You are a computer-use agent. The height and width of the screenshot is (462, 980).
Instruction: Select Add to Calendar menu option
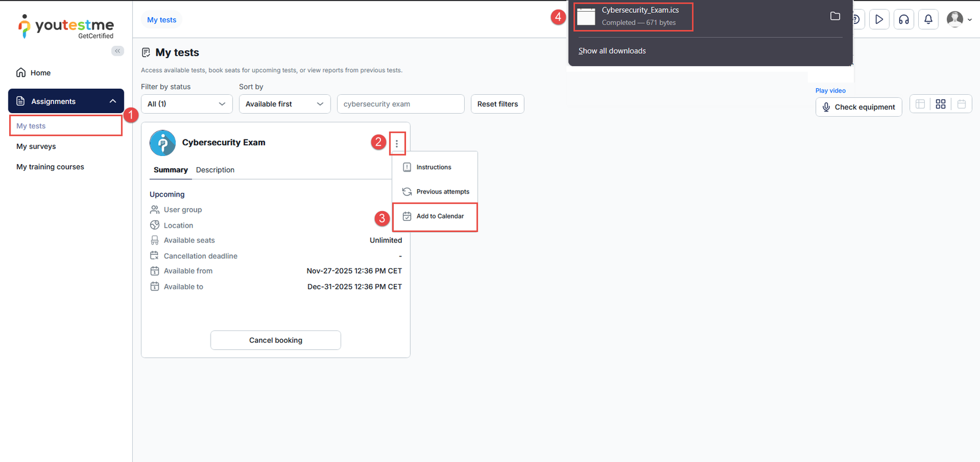[440, 217]
